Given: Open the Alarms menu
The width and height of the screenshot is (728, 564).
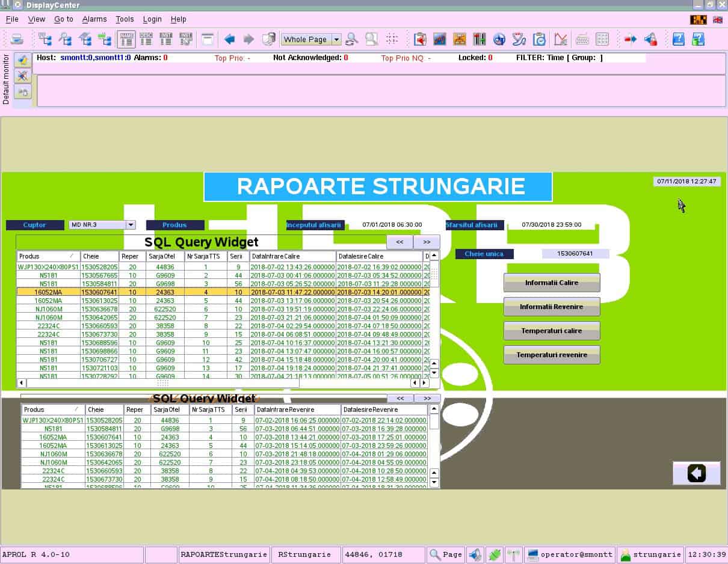Looking at the screenshot, I should [94, 19].
